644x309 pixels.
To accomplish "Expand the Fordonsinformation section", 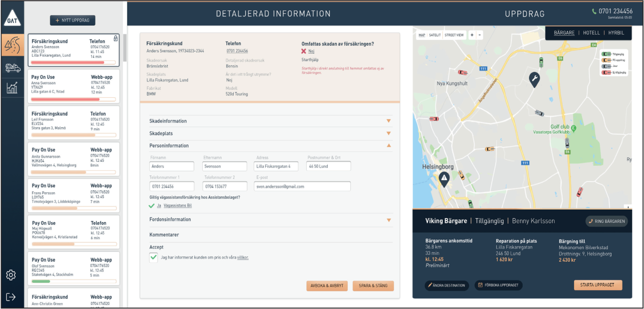I will tap(271, 220).
